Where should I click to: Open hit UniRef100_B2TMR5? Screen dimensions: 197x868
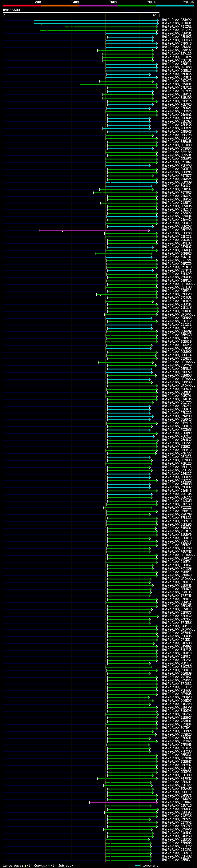point(176,57)
